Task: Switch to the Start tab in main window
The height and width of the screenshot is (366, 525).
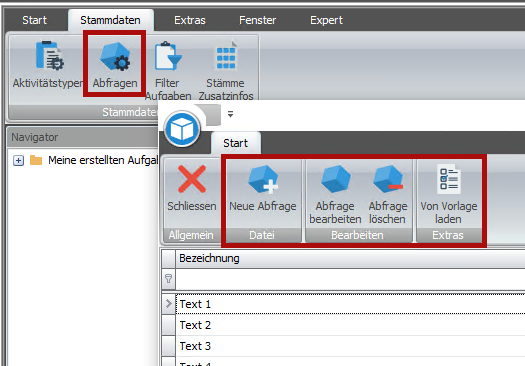Action: 34,20
